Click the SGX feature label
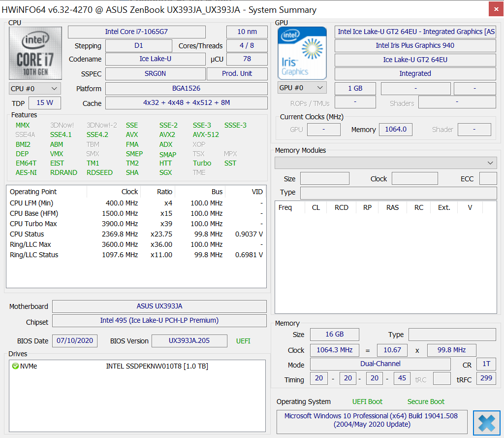The width and height of the screenshot is (504, 438). 165,172
